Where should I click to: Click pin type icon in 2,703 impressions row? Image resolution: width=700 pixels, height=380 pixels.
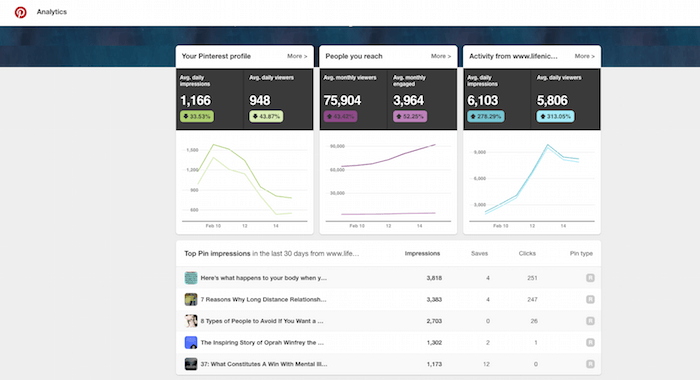(590, 321)
